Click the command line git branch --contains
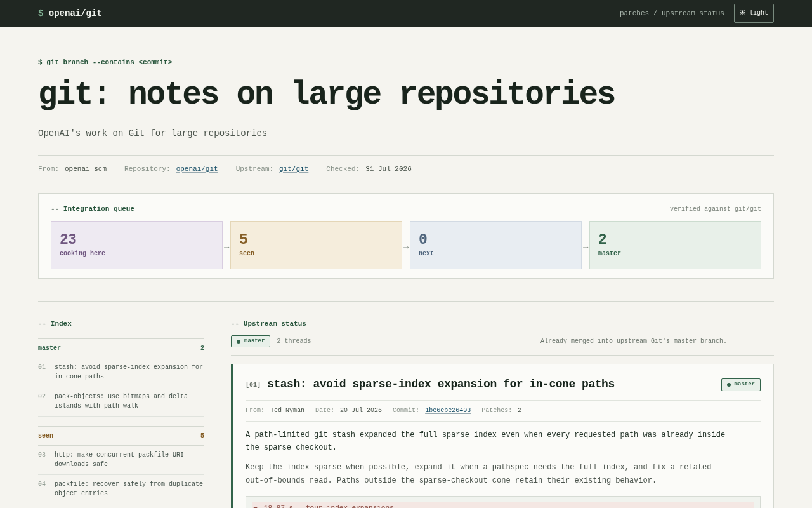This screenshot has width=812, height=508. point(105,62)
